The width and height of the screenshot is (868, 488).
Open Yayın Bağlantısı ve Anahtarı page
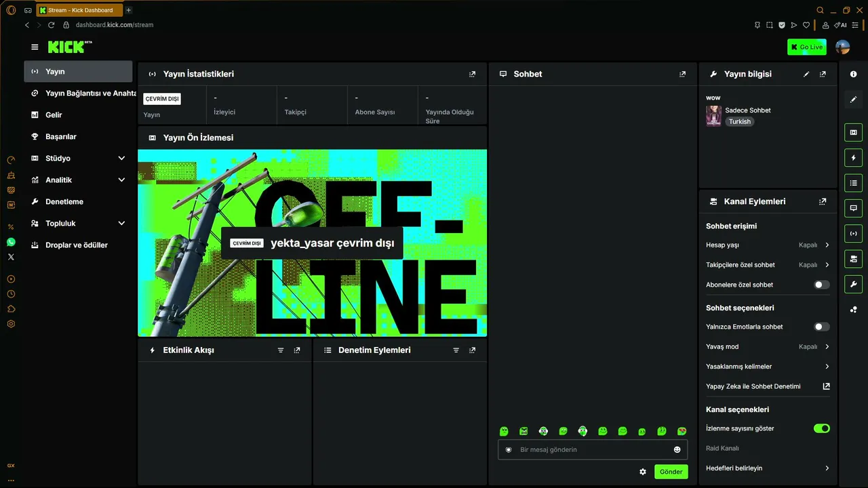(x=80, y=93)
